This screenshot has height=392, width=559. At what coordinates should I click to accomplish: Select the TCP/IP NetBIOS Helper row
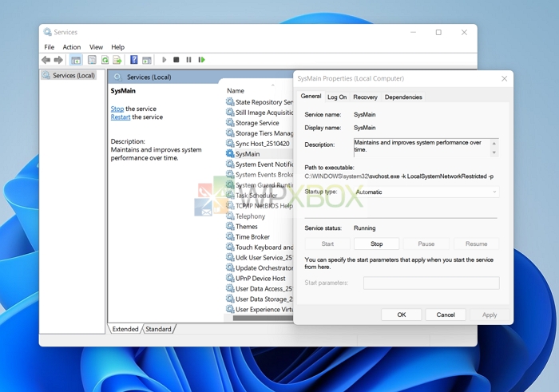260,205
